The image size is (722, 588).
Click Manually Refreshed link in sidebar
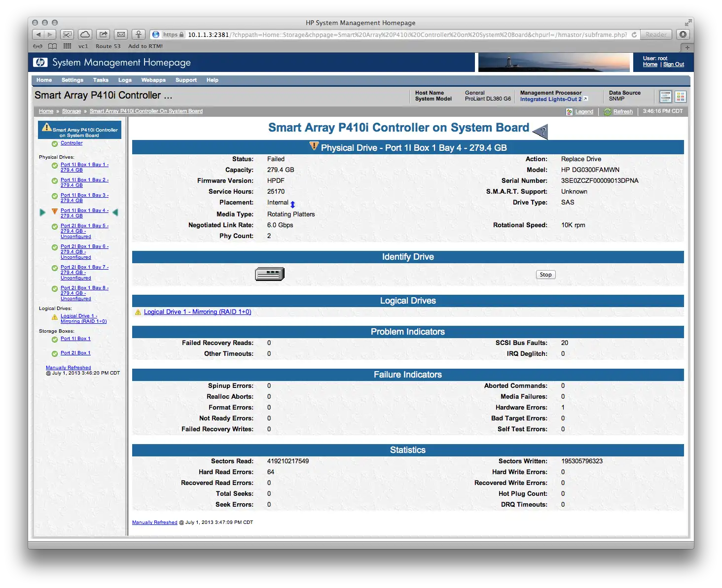(69, 368)
